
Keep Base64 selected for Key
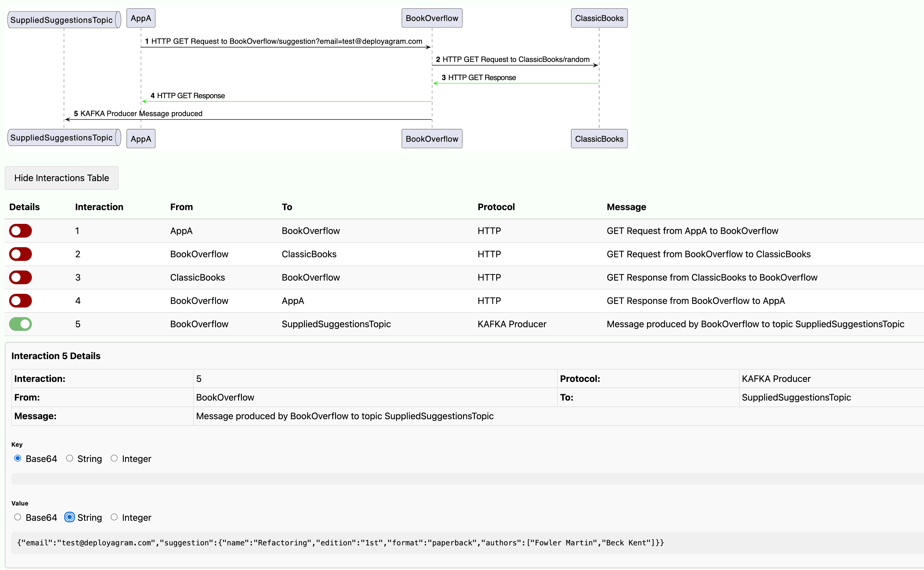(x=17, y=458)
